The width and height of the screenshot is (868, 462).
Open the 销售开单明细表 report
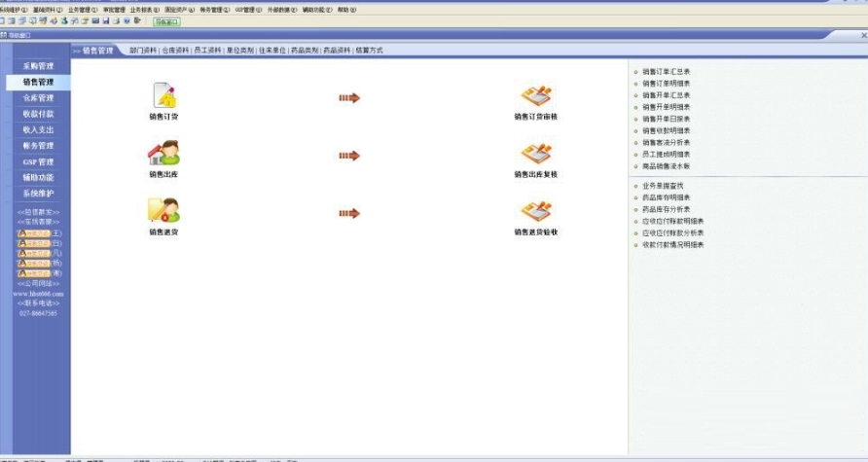click(x=666, y=107)
